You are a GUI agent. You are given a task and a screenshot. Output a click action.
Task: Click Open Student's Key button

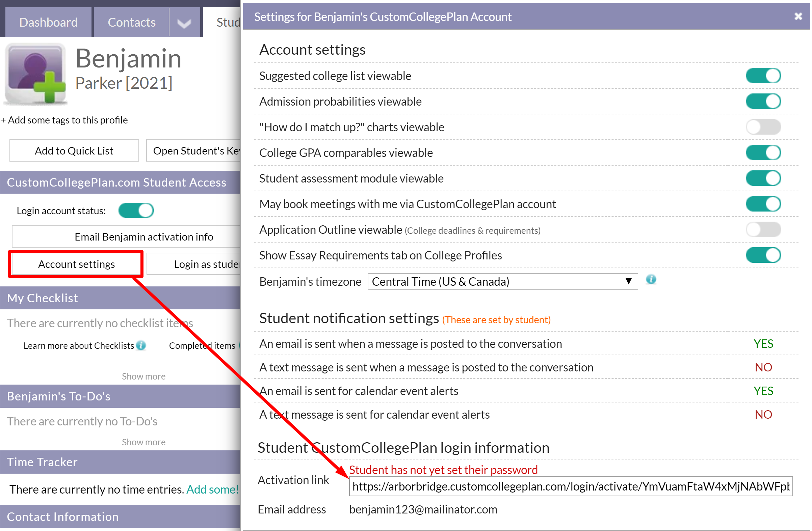coord(193,150)
